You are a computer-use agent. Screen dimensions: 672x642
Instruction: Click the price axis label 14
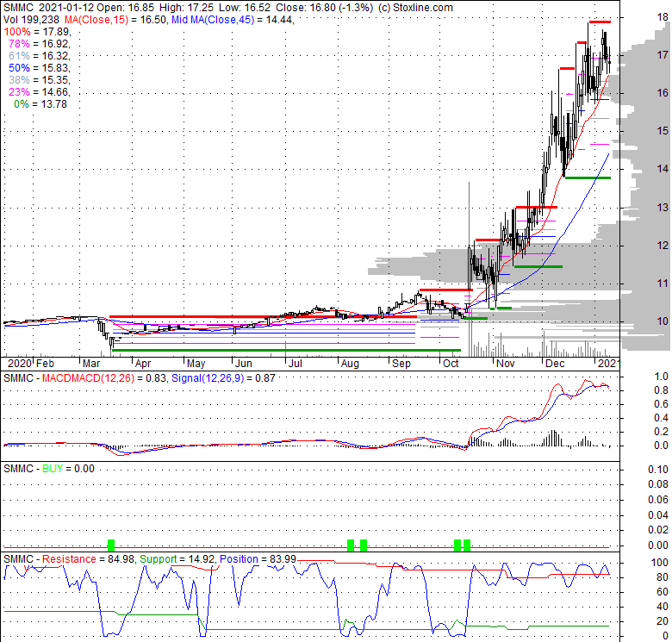coord(663,169)
